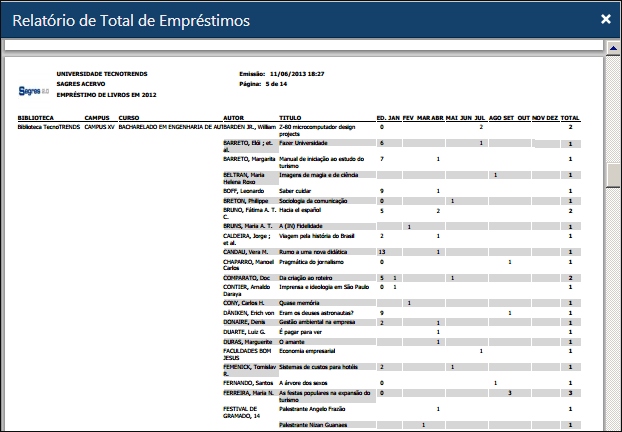Click the scrollbar down arrow

click(x=612, y=425)
